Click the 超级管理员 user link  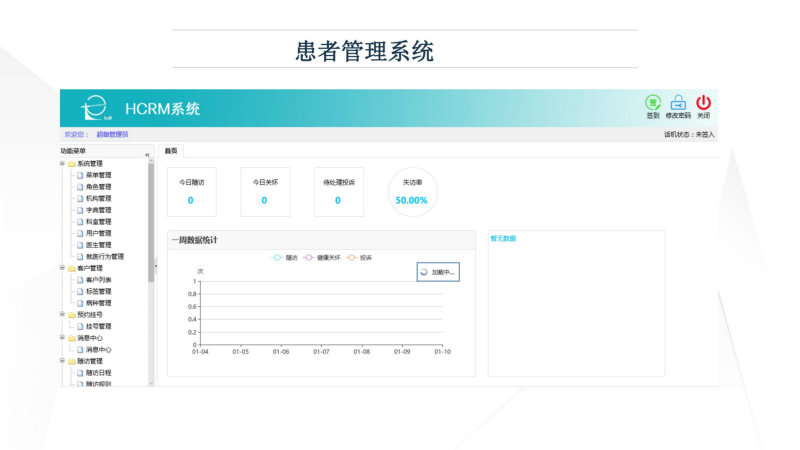pyautogui.click(x=112, y=134)
